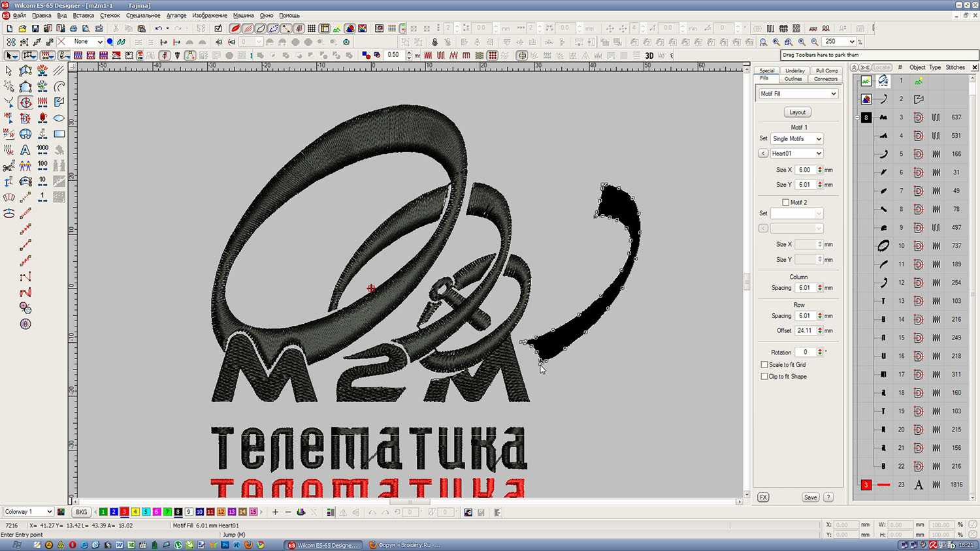Image resolution: width=980 pixels, height=551 pixels.
Task: Open the Машина menu
Action: point(243,15)
